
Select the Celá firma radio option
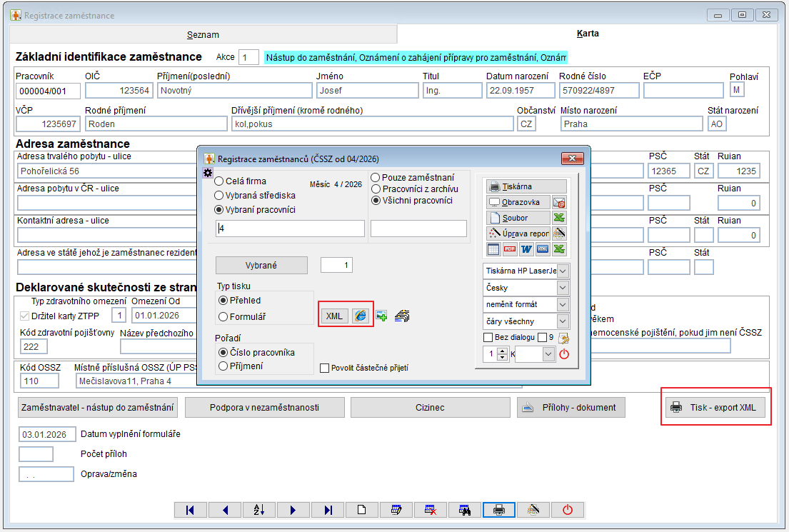(219, 181)
